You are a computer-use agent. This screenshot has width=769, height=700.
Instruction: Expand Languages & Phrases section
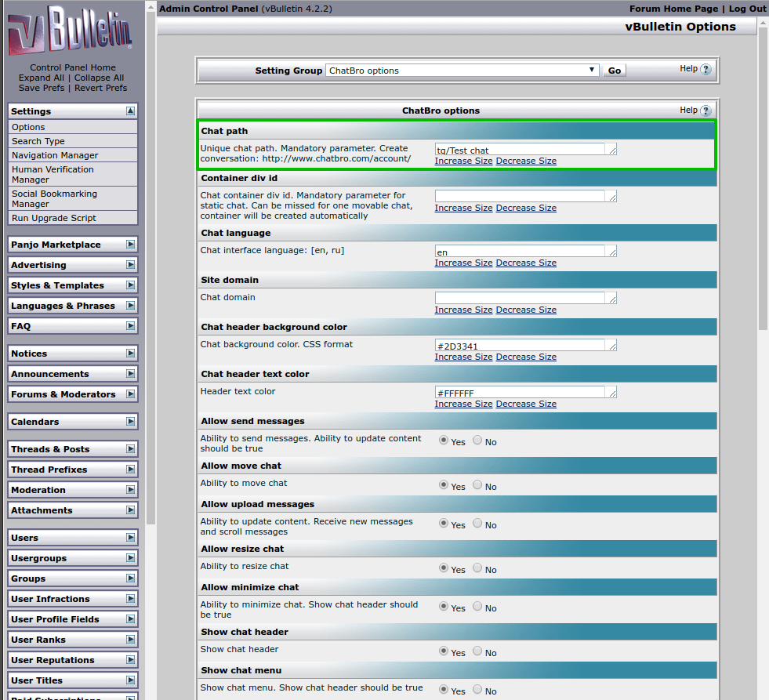click(130, 306)
